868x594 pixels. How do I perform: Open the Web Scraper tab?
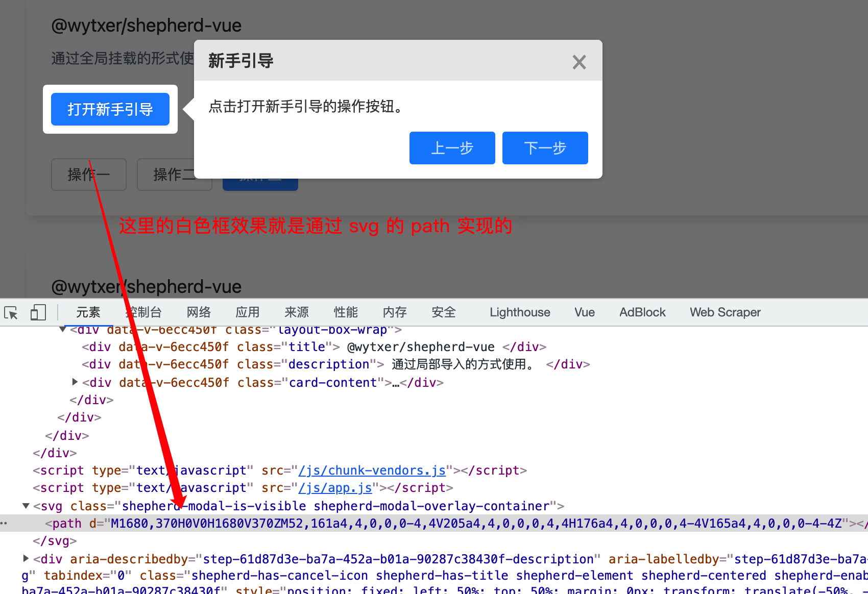725,312
